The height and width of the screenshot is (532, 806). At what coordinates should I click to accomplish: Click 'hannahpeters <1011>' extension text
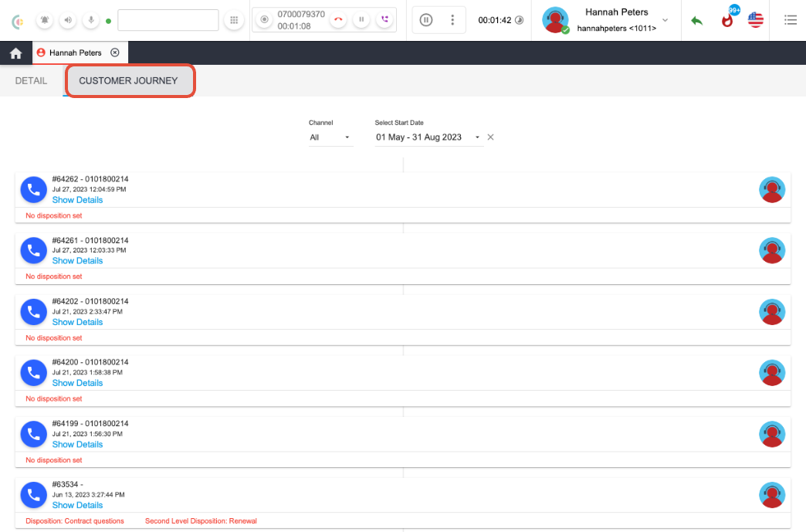pos(617,29)
